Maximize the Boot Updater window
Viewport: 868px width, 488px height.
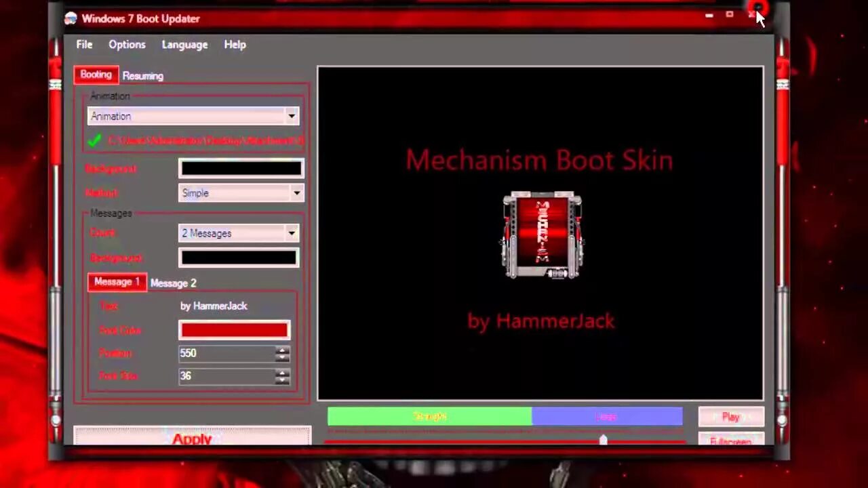tap(730, 14)
